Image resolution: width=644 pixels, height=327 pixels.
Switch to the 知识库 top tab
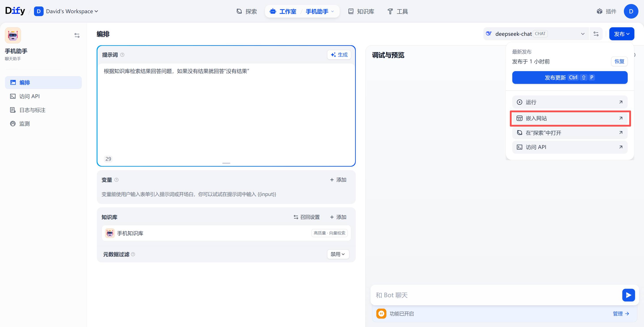[x=361, y=11]
